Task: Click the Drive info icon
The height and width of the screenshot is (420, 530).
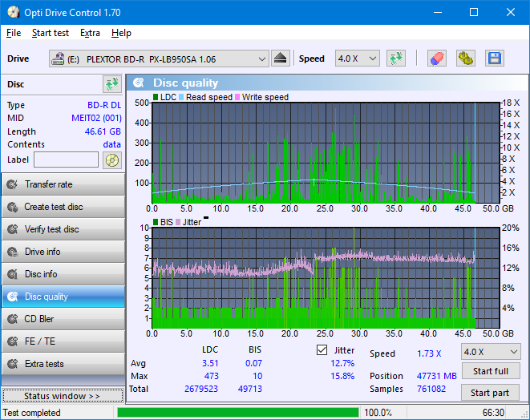Action: pos(13,252)
